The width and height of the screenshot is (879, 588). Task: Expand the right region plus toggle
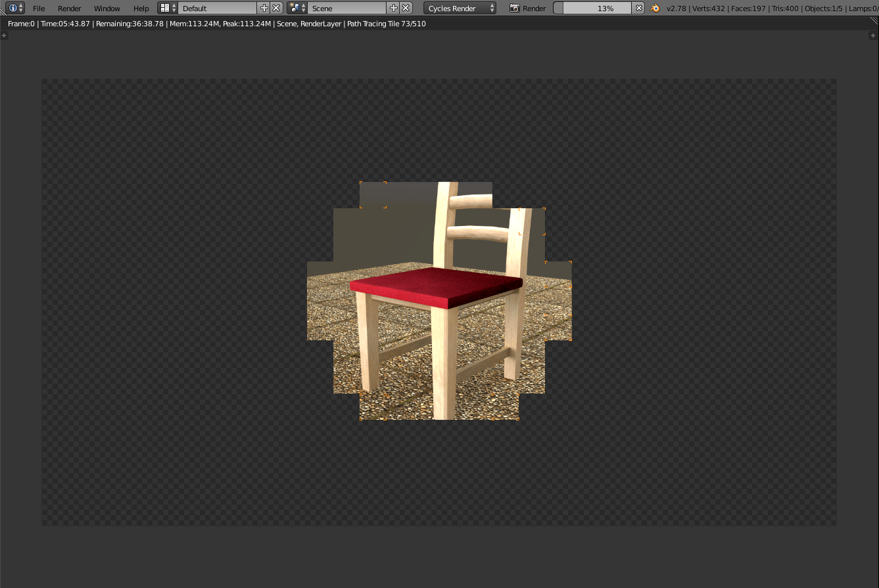pyautogui.click(x=873, y=35)
